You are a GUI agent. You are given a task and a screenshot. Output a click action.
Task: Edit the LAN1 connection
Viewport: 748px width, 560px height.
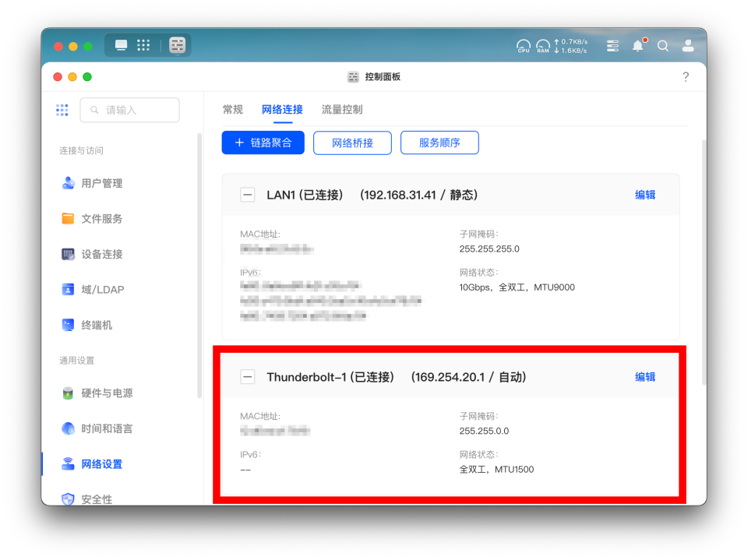[x=645, y=195]
